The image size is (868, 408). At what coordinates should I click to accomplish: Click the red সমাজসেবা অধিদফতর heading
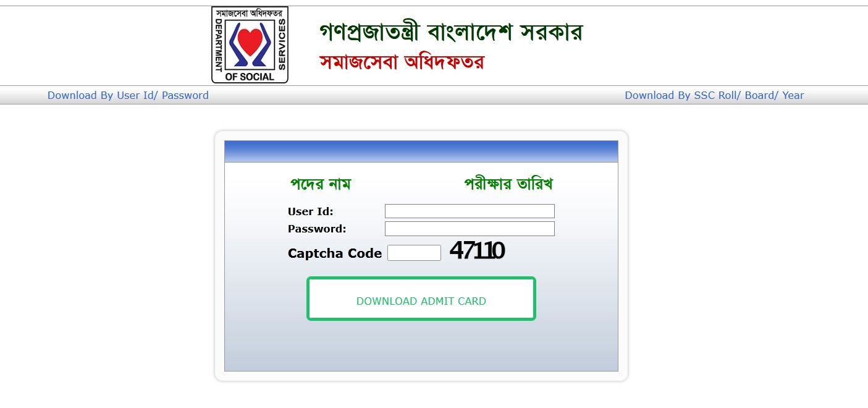pyautogui.click(x=402, y=62)
